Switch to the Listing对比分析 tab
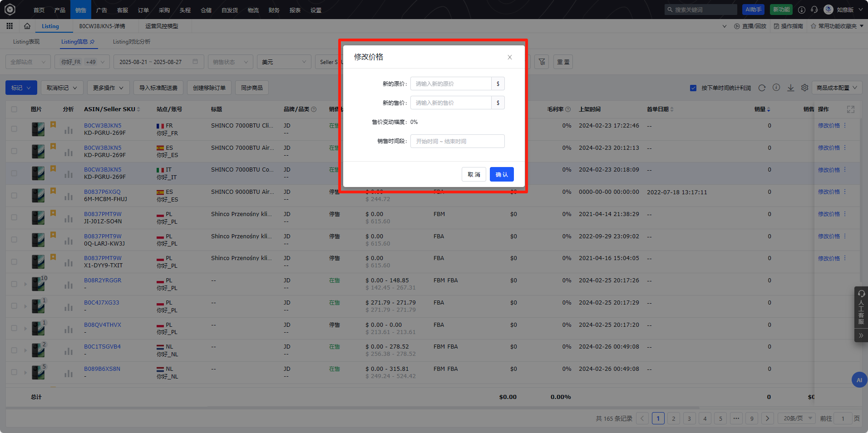Image resolution: width=868 pixels, height=433 pixels. pyautogui.click(x=131, y=42)
